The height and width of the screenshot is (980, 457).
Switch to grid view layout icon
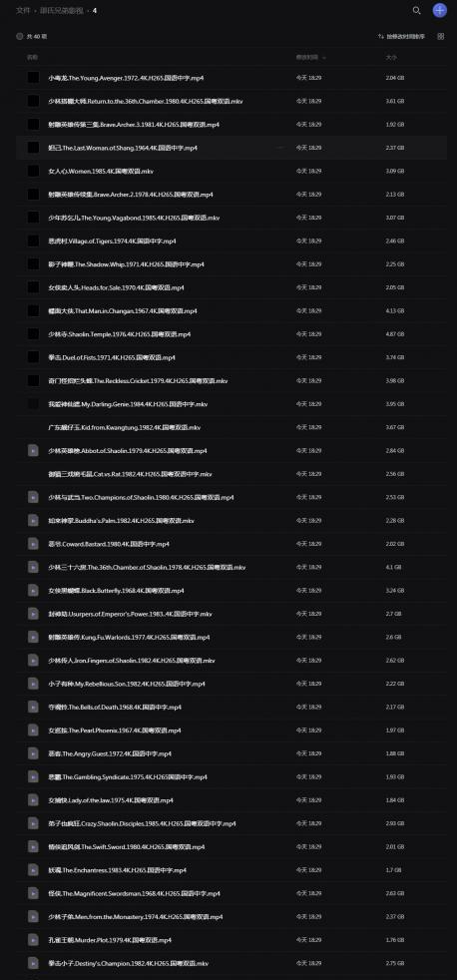point(441,36)
